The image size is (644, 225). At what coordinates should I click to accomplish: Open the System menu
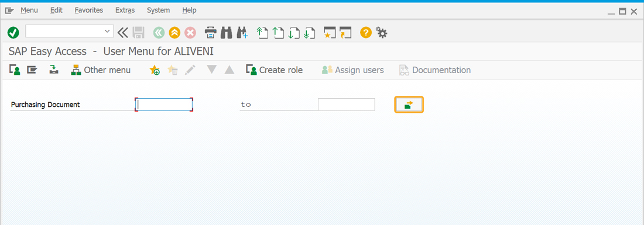click(158, 11)
